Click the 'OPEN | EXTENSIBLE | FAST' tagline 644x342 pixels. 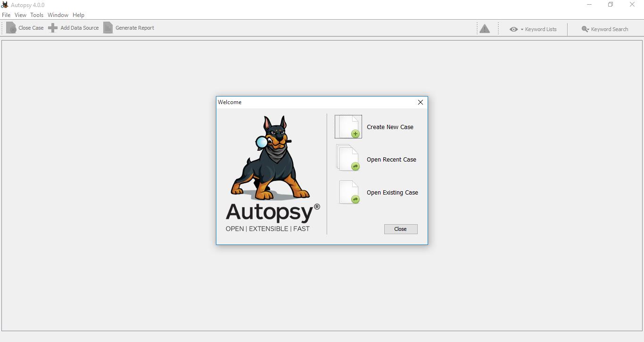pyautogui.click(x=268, y=229)
